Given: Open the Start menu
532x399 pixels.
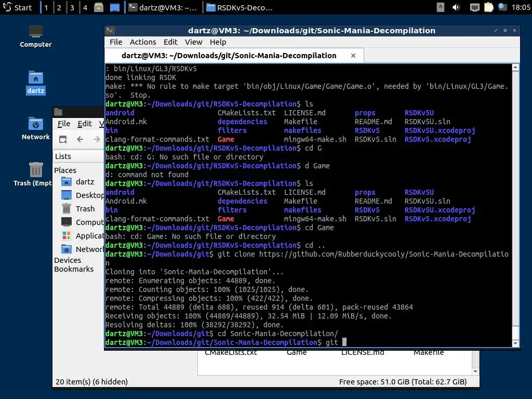Looking at the screenshot, I should click(17, 7).
